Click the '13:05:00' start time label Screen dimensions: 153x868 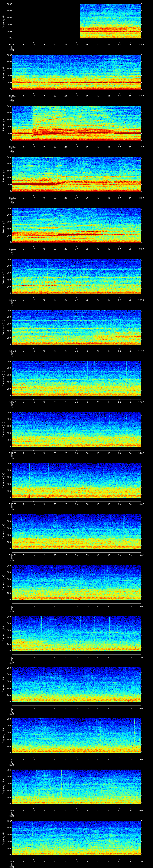pos(12,96)
